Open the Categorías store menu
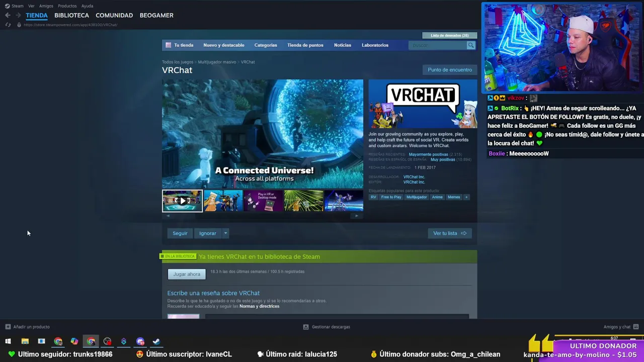 coord(266,45)
